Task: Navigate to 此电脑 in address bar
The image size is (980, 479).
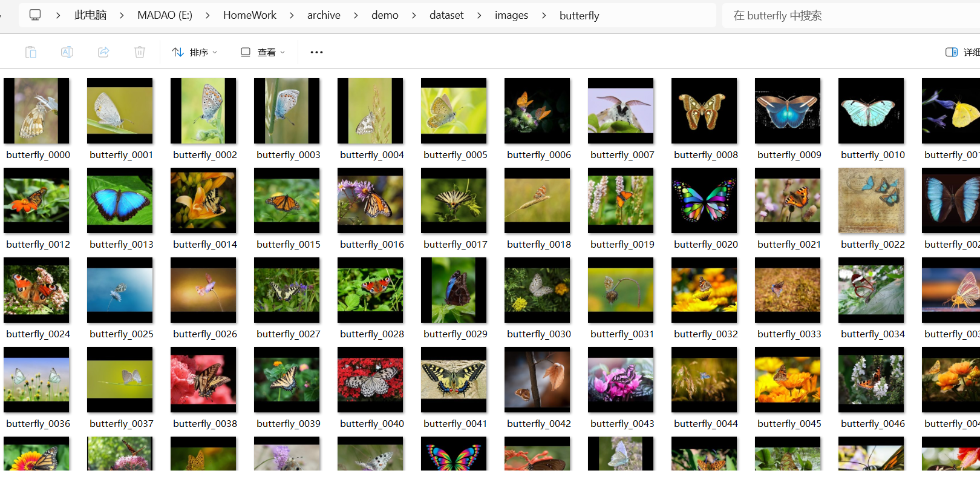Action: (x=90, y=15)
